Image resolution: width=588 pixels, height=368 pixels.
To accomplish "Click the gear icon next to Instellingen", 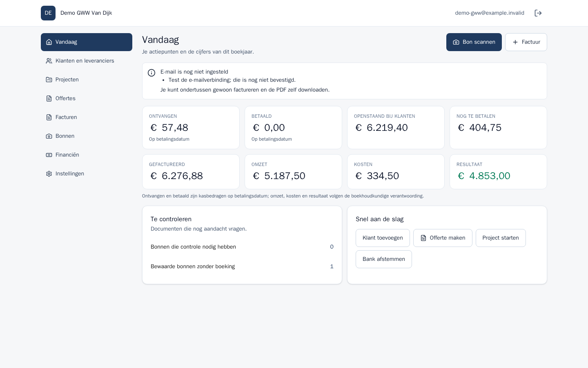I will tap(49, 174).
